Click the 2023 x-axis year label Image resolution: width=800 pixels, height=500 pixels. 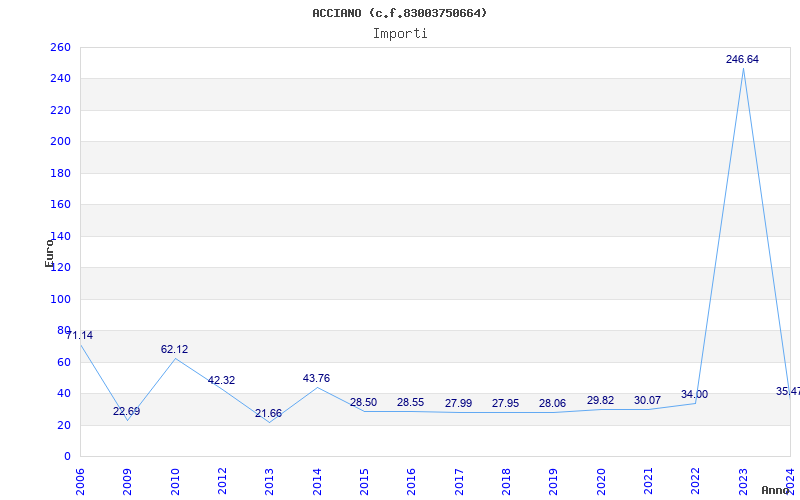click(743, 482)
